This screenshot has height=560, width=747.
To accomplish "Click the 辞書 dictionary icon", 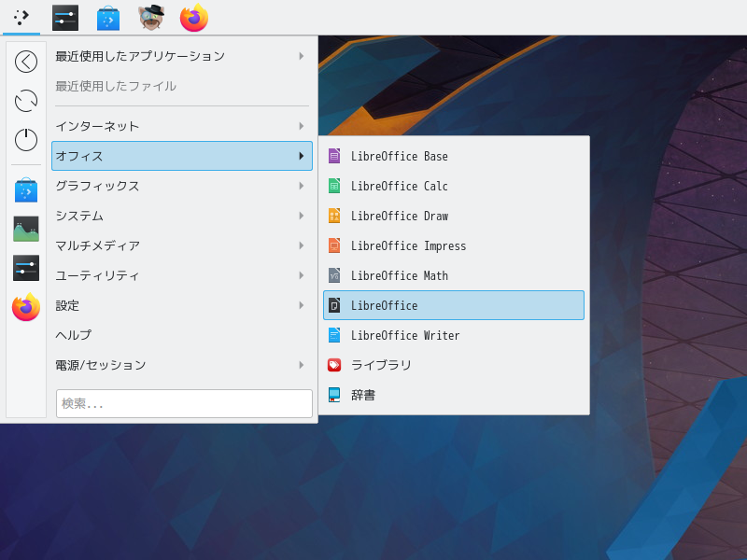I will [x=334, y=395].
